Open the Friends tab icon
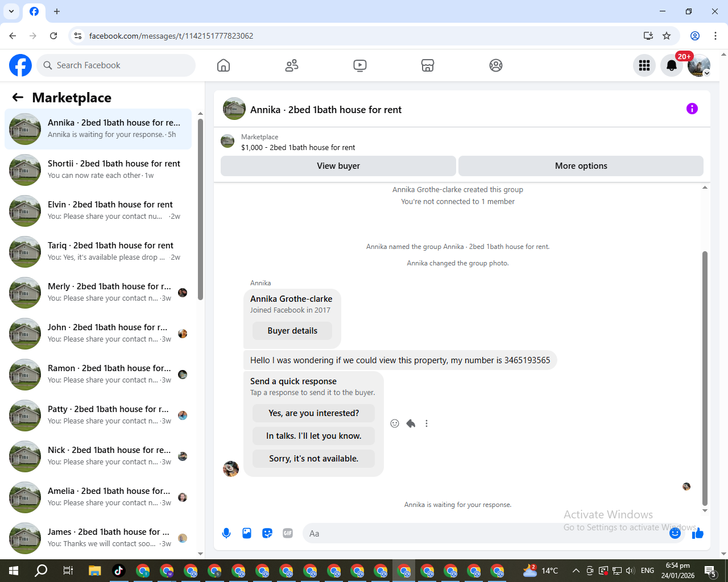 click(x=292, y=65)
